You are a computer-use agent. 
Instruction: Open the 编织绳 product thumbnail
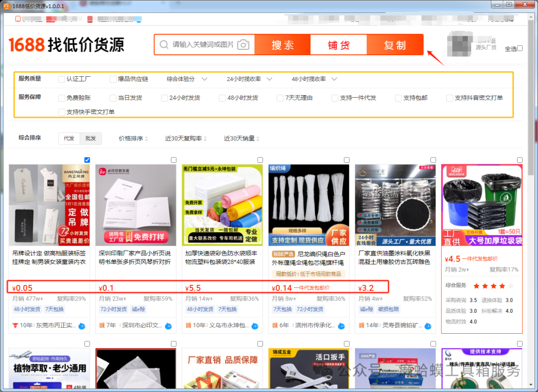pos(309,205)
